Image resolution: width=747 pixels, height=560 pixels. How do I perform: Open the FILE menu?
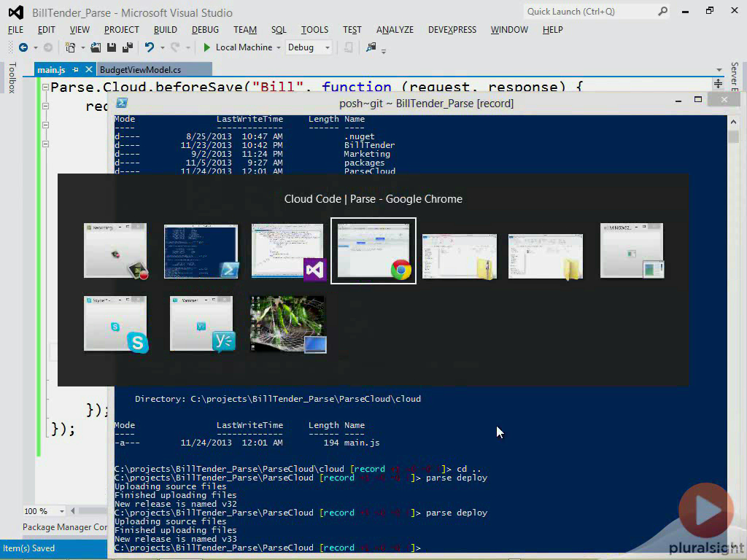pyautogui.click(x=16, y=29)
